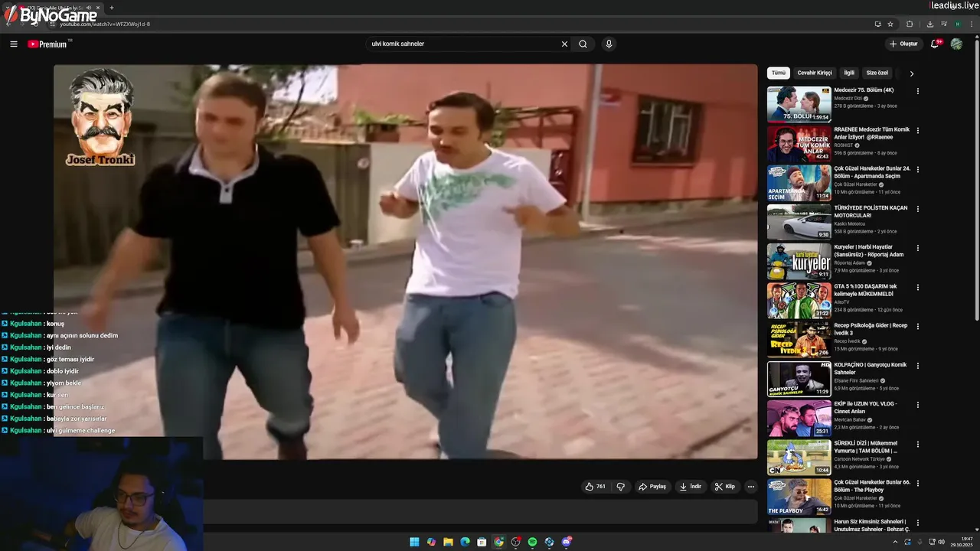Clear the search box with the X icon

coord(564,44)
